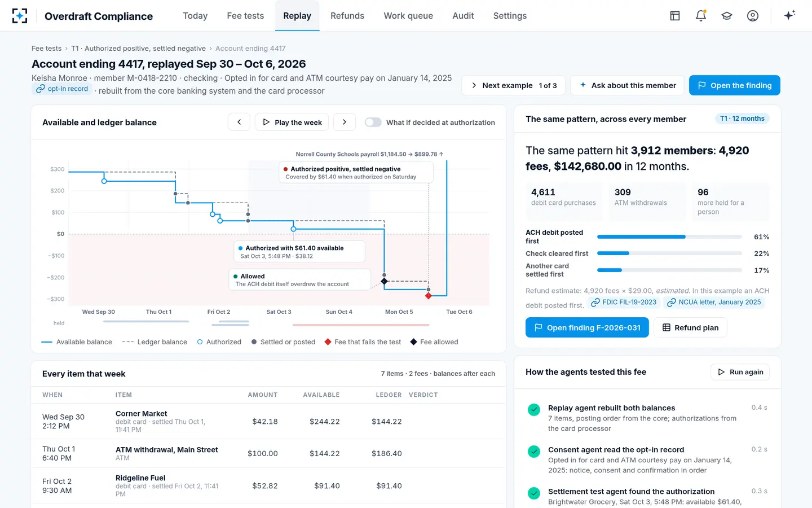Click the 309 ATM withdrawals card
This screenshot has height=508, width=812.
pyautogui.click(x=647, y=202)
